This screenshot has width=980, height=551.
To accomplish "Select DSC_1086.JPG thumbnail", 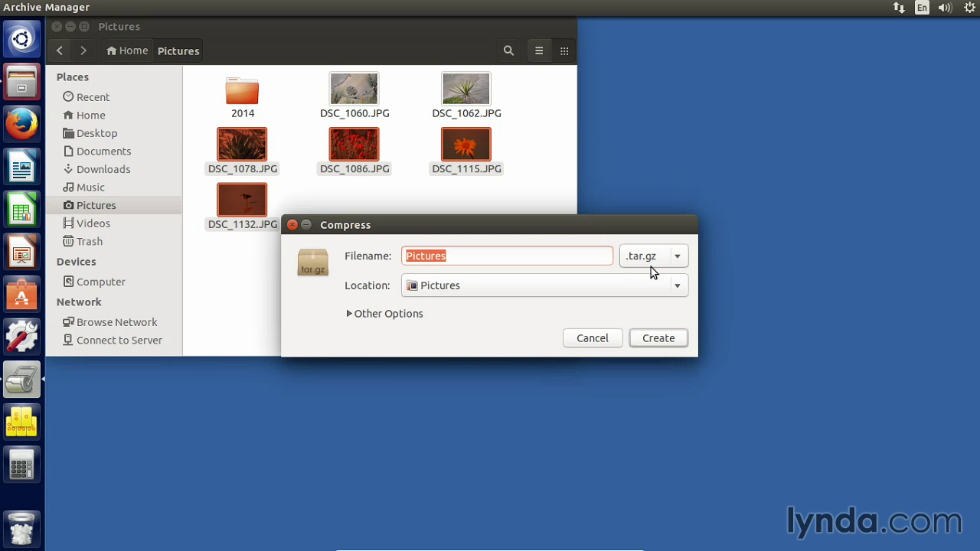I will click(354, 145).
